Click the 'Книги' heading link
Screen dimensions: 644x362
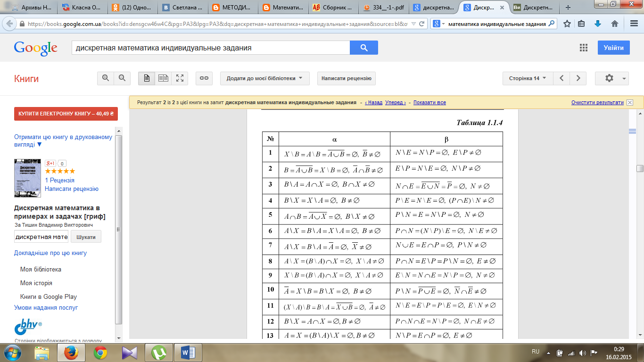(x=26, y=79)
